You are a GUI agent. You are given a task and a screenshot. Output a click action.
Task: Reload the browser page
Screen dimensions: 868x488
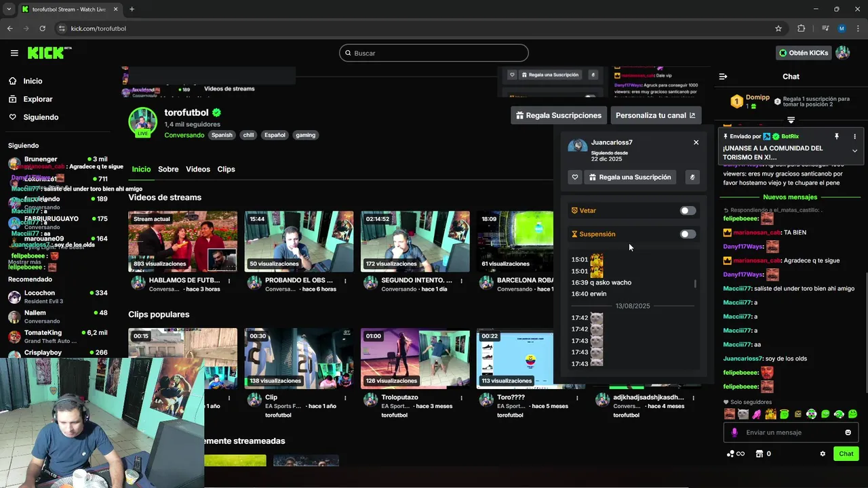click(42, 28)
